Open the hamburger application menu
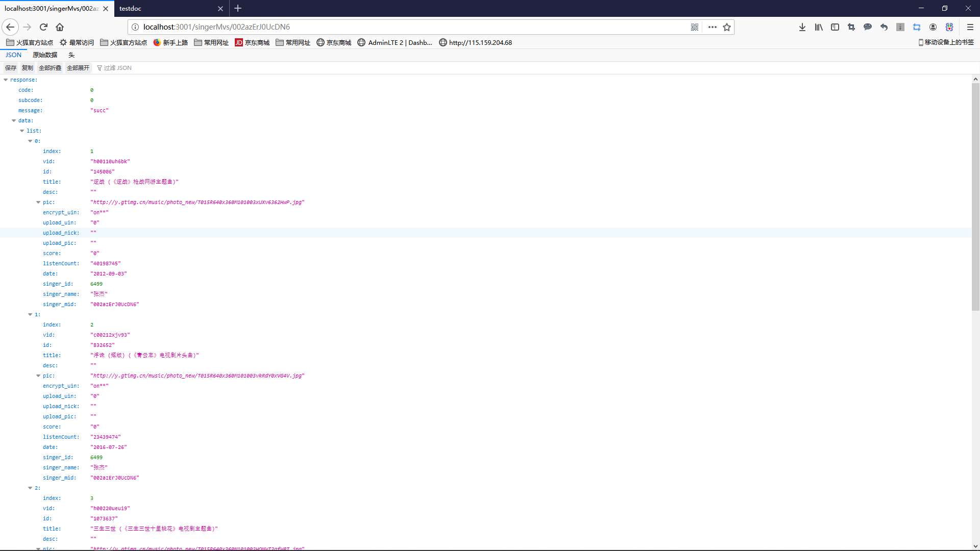Image resolution: width=980 pixels, height=551 pixels. [x=970, y=27]
